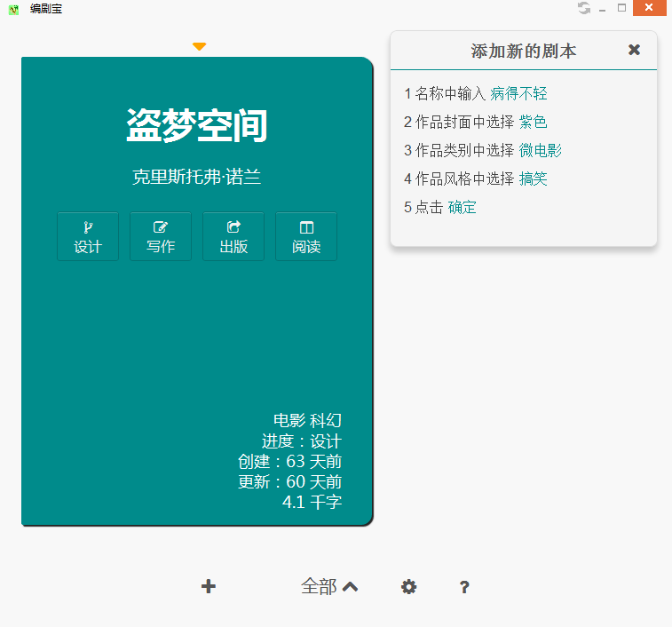Close the 添加新的剧本 tutorial panel

pos(635,50)
